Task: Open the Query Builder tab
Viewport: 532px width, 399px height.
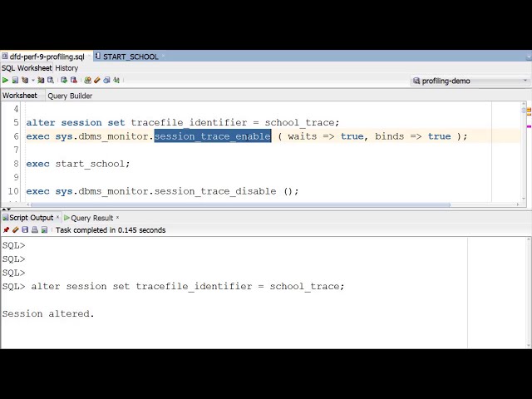Action: coord(70,96)
